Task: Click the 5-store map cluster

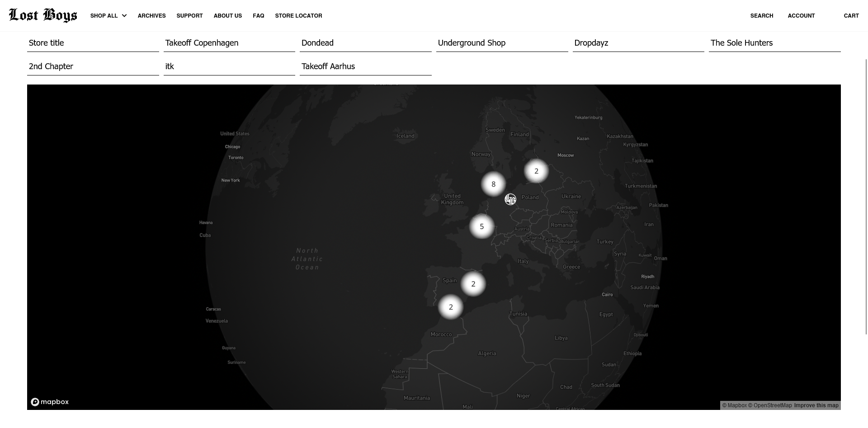Action: (481, 226)
